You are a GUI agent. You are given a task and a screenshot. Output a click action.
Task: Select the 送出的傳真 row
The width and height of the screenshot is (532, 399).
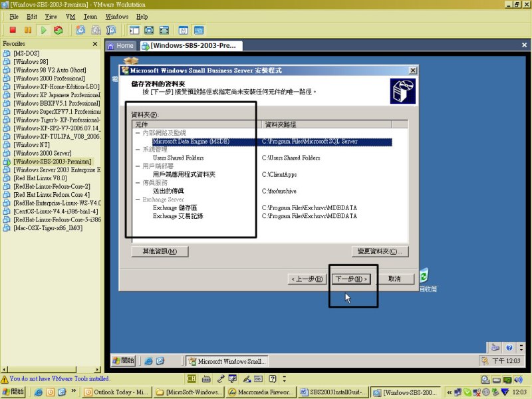coord(168,191)
